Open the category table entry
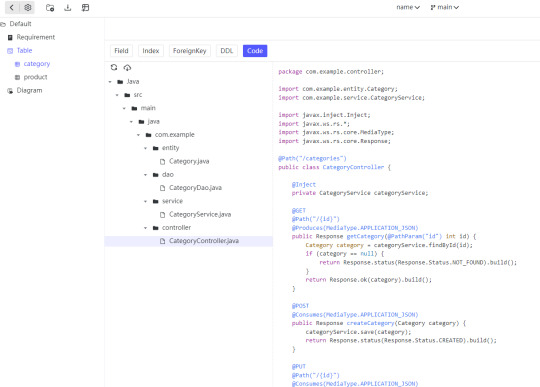Image resolution: width=540 pixels, height=387 pixels. click(37, 64)
